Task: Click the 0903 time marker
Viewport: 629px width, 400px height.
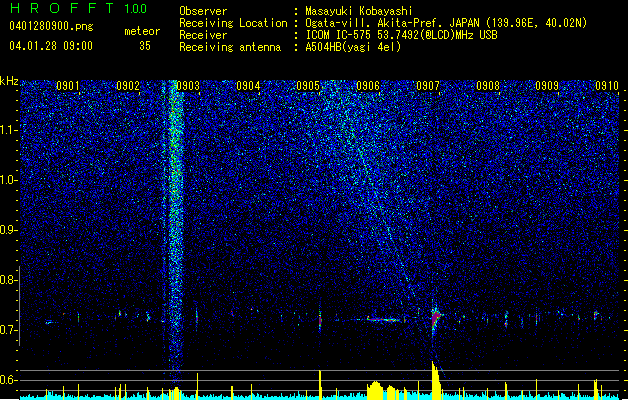Action: (x=188, y=86)
